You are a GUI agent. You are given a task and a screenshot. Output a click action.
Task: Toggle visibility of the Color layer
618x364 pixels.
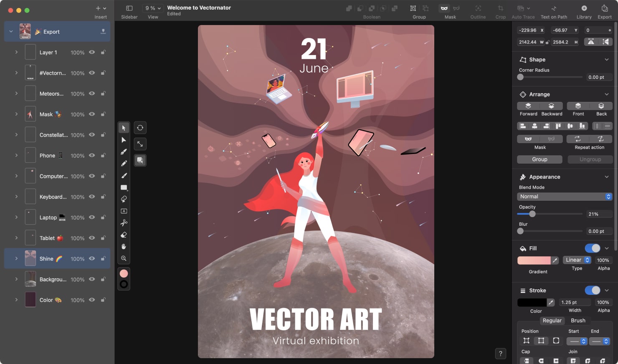point(92,300)
